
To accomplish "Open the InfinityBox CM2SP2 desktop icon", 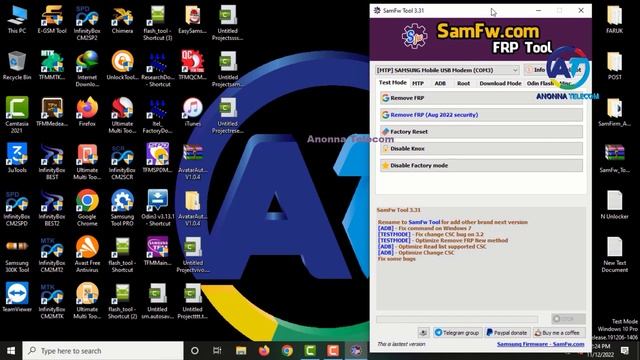I will tap(87, 23).
